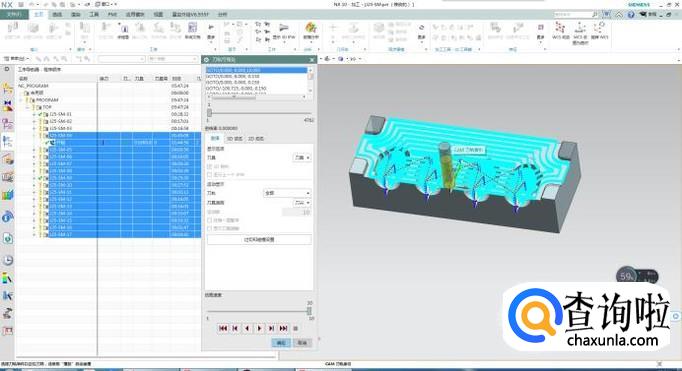Click the animation speed slider handle
Image resolution: width=682 pixels, height=371 pixels.
tap(309, 311)
